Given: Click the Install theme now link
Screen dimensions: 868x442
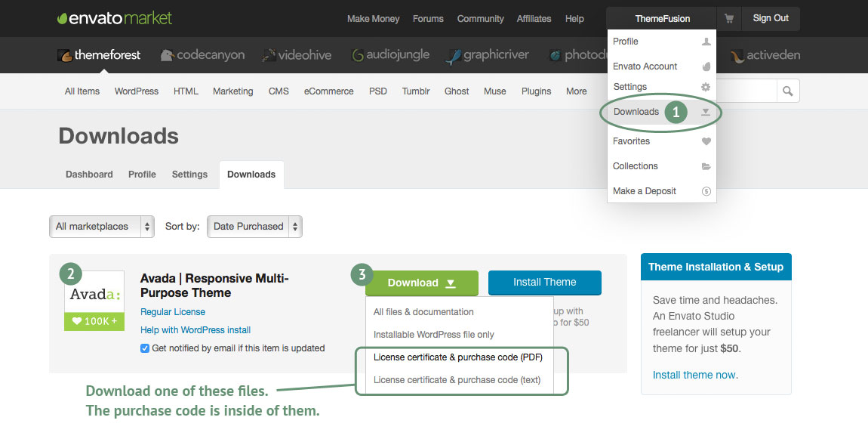Looking at the screenshot, I should [x=695, y=375].
